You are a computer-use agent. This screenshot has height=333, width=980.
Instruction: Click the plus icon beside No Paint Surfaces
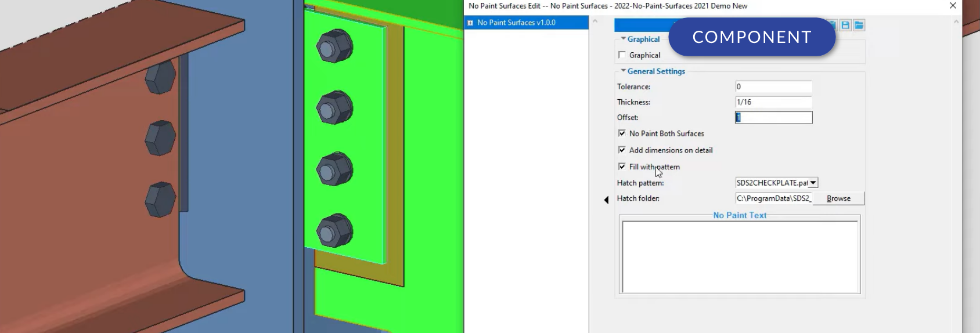click(470, 23)
